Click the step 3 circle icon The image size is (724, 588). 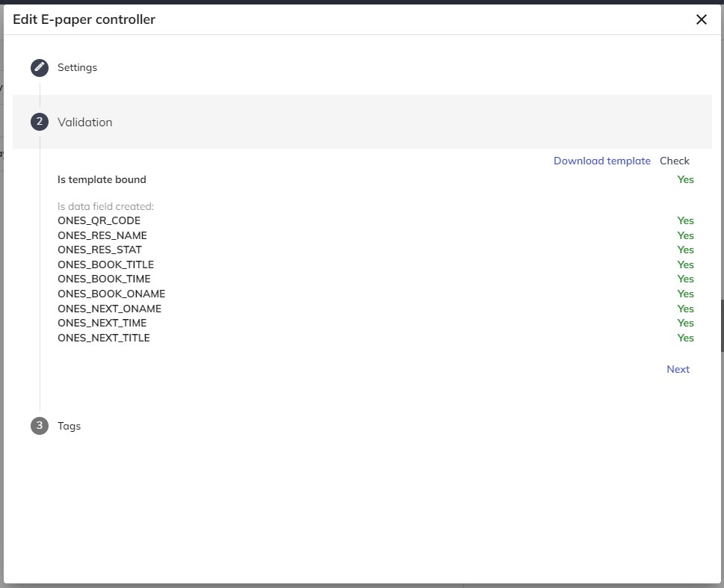pos(40,426)
